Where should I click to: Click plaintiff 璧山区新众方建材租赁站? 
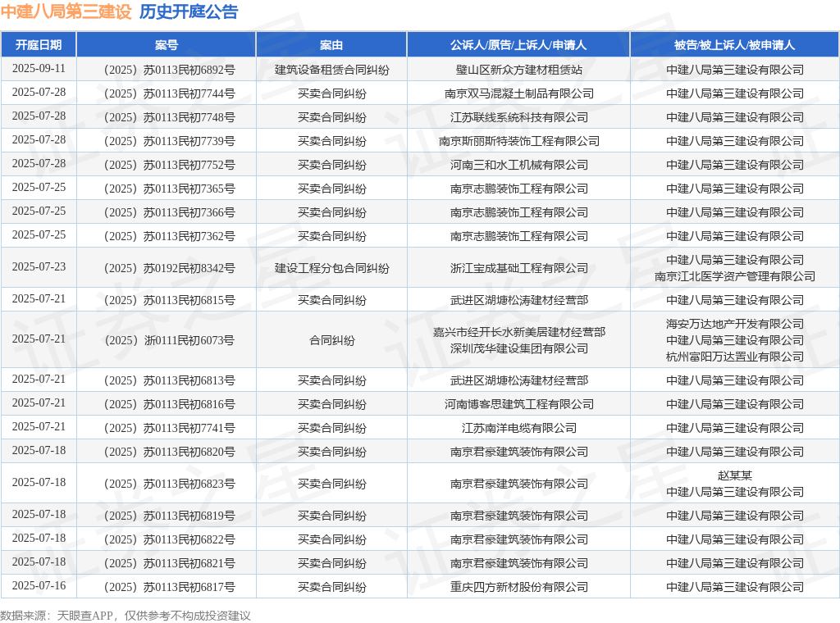[518, 70]
